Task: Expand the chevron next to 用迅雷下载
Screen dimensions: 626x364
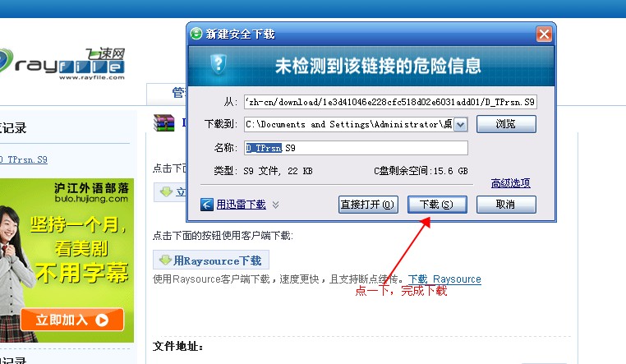Action: (275, 205)
